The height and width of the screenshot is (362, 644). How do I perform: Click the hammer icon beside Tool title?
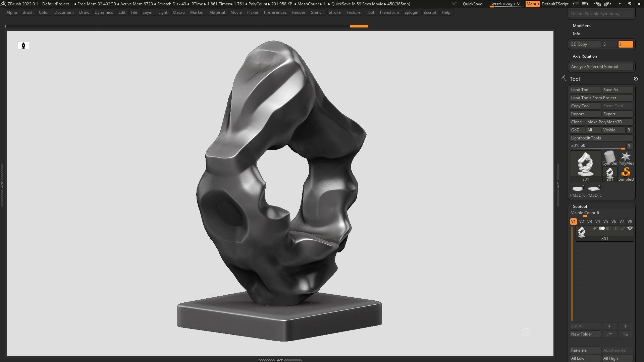[564, 79]
